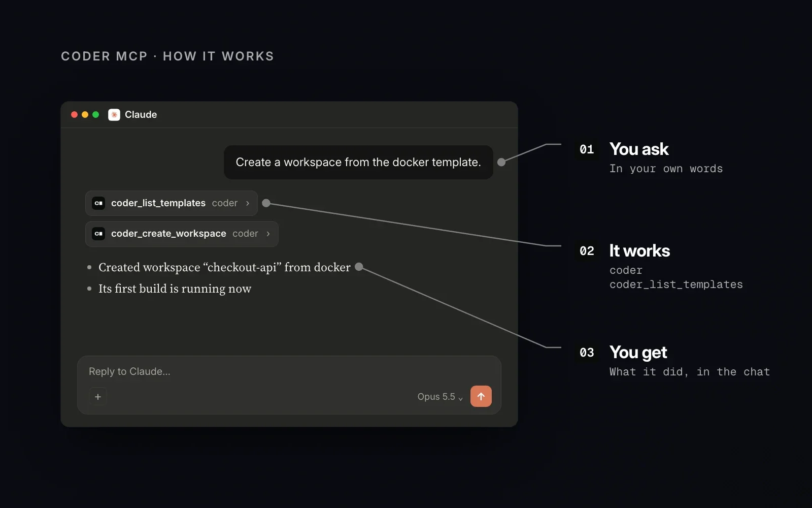The height and width of the screenshot is (508, 812).
Task: Click "Its first build is running now" line
Action: [x=175, y=289]
